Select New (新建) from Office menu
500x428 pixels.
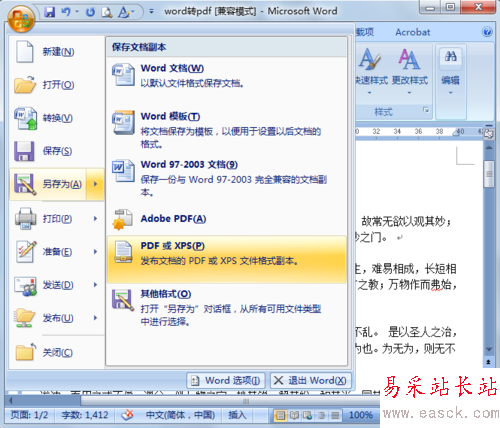(x=57, y=52)
